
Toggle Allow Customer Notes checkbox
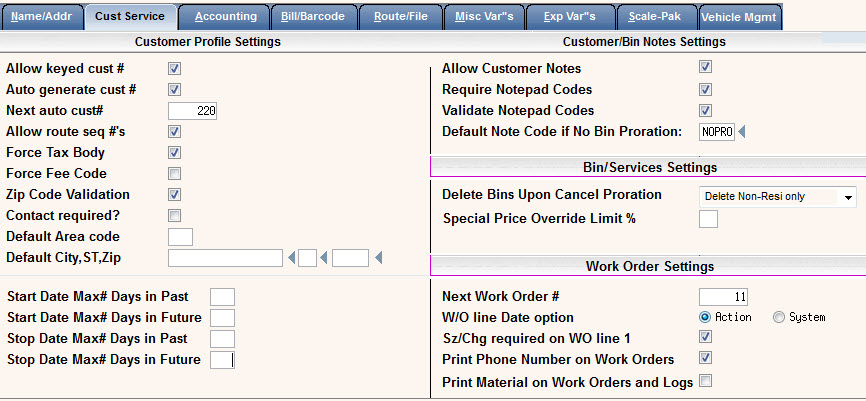[705, 67]
